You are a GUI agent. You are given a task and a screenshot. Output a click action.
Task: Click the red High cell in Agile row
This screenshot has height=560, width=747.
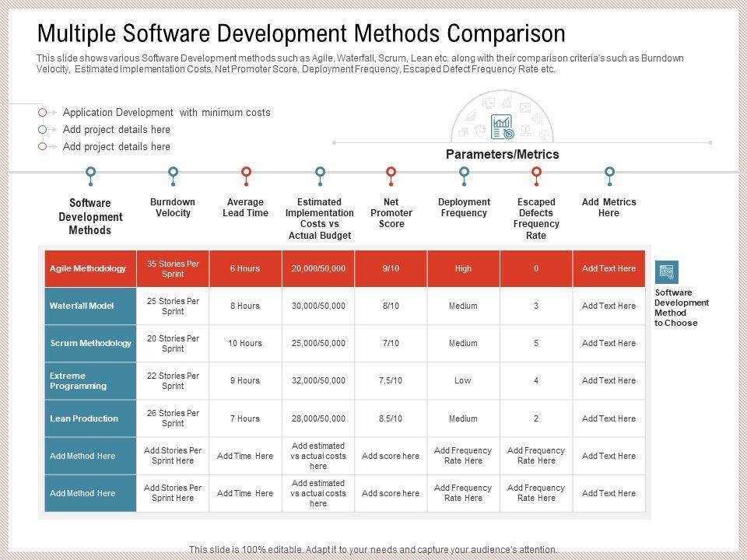(463, 269)
